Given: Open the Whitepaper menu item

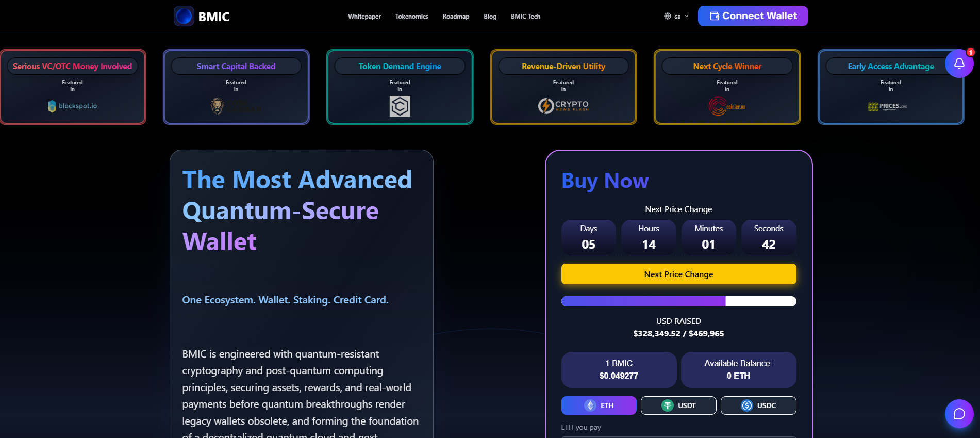Looking at the screenshot, I should coord(364,17).
